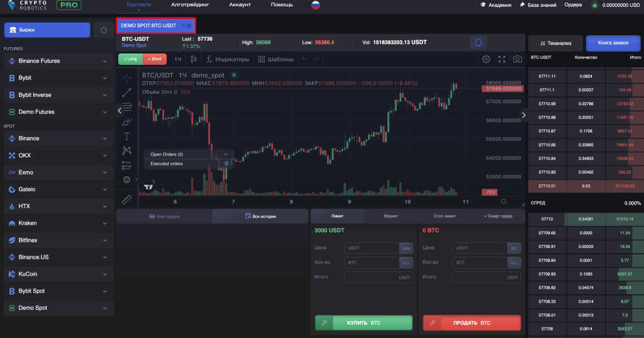
Task: Select bid row priced 57709.65
Action: [x=586, y=233]
